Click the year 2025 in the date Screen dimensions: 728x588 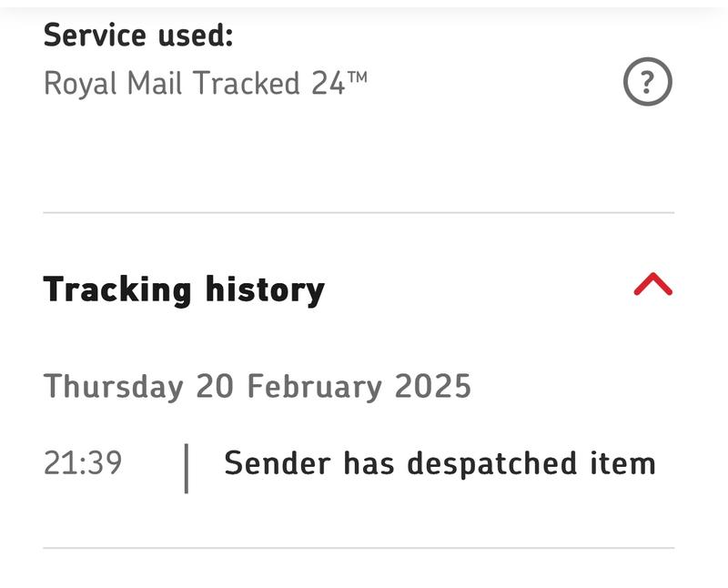(x=433, y=387)
